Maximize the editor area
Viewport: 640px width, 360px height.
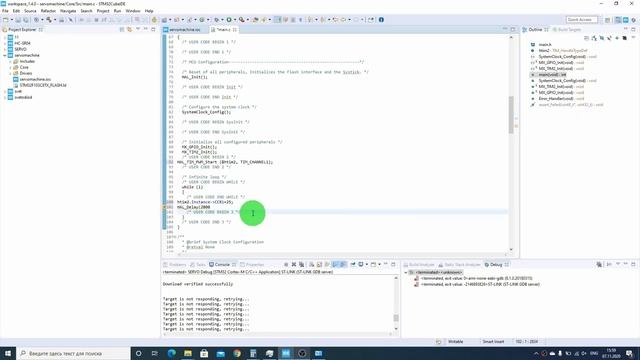pyautogui.click(x=513, y=29)
